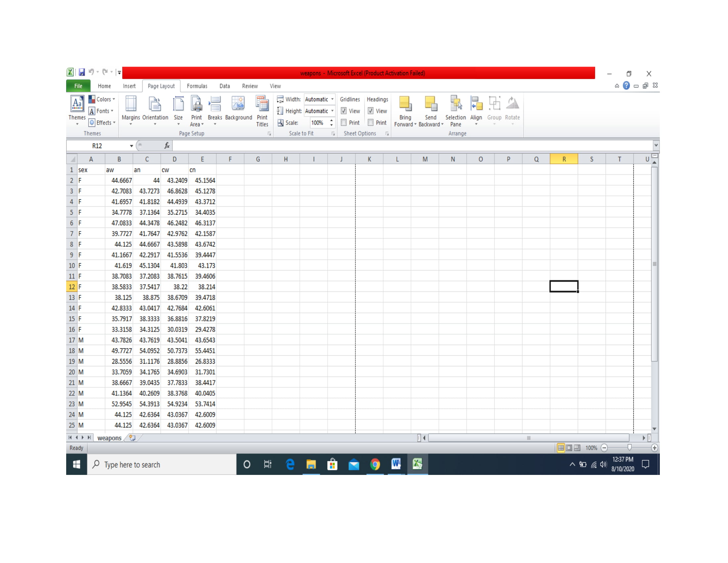Screen dimensions: 728x563
Task: Select the weapons sheet tab
Action: (x=109, y=437)
